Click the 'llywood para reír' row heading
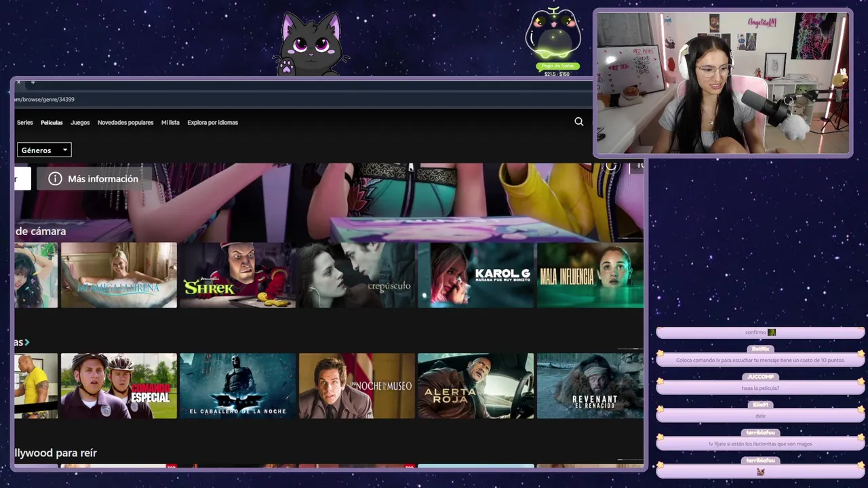The height and width of the screenshot is (488, 868). pos(56,453)
